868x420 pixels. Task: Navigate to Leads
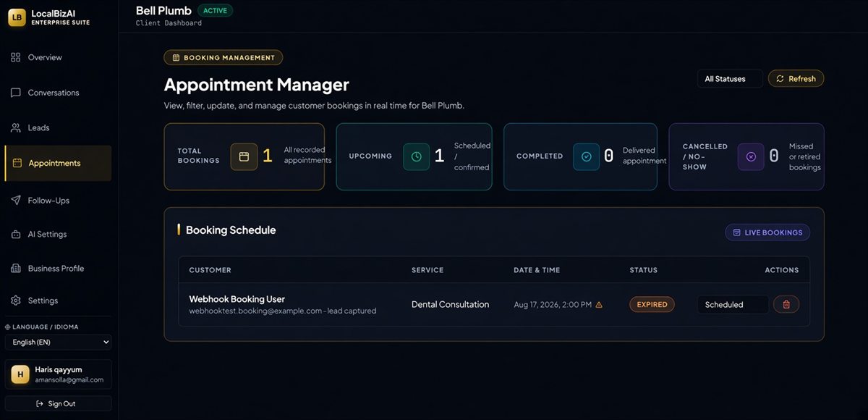[x=59, y=127]
